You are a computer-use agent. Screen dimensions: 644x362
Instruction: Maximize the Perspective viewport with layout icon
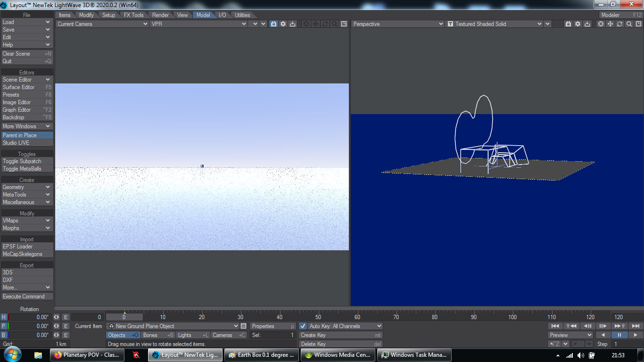pos(638,24)
